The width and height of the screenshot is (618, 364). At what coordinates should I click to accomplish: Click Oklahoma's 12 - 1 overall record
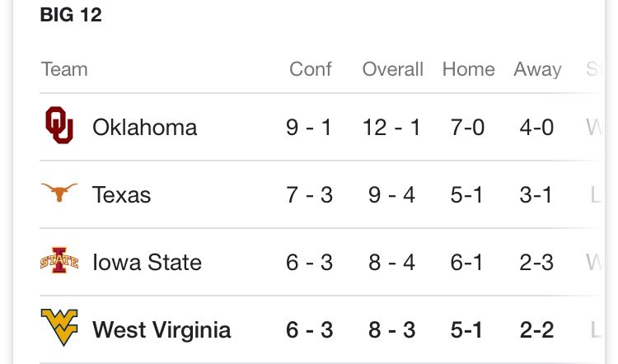[391, 128]
